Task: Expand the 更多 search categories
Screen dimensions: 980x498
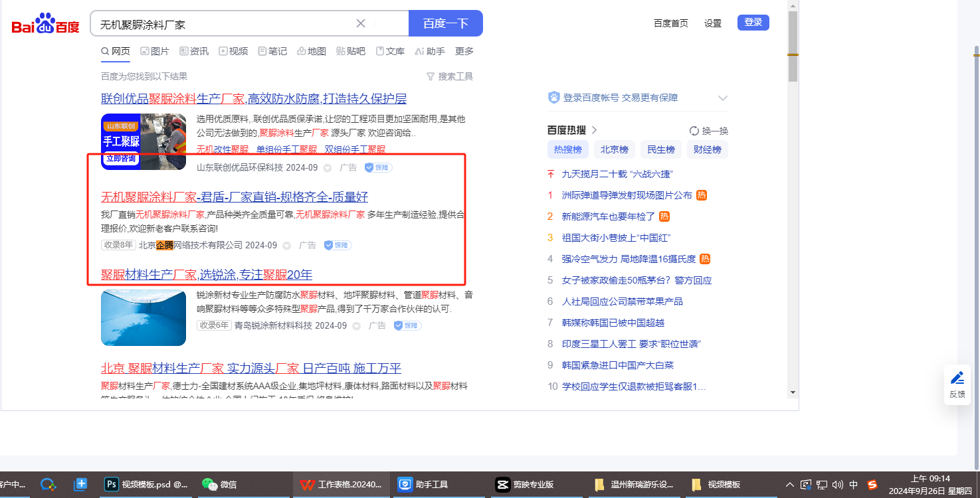Action: (464, 51)
